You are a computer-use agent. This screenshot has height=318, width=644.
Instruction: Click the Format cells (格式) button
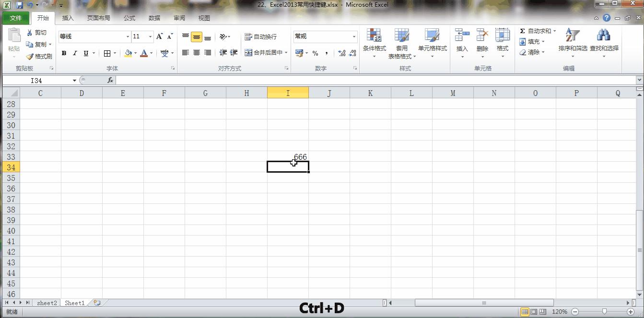point(502,43)
